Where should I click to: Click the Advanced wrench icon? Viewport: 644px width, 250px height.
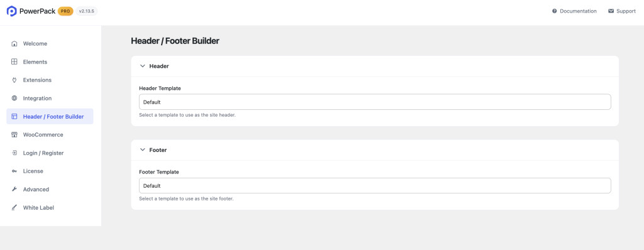tap(14, 189)
